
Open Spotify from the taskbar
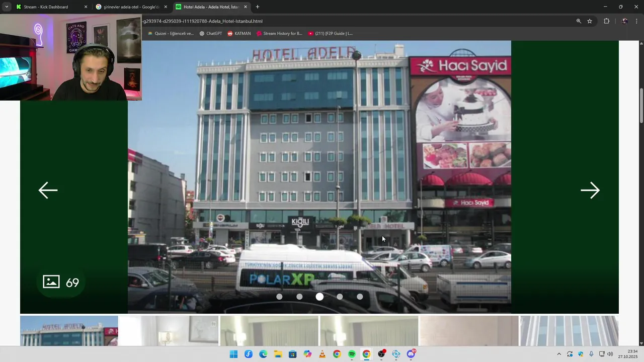[352, 354]
